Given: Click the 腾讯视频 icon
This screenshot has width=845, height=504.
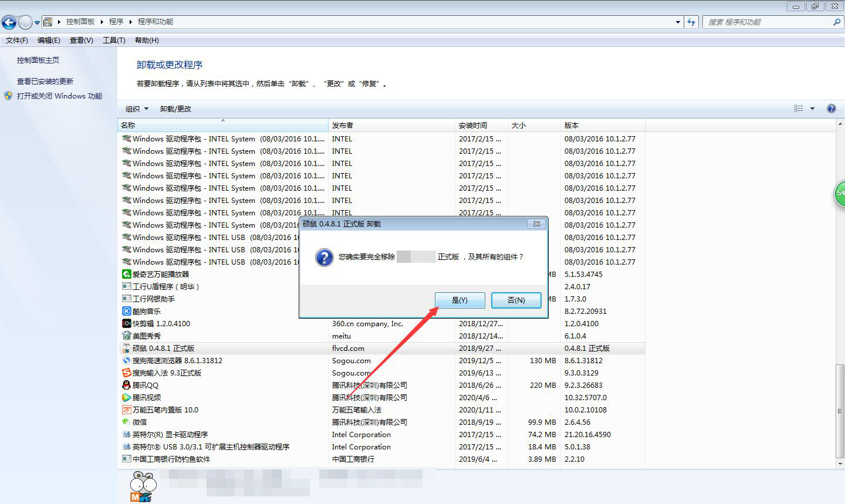Looking at the screenshot, I should coord(126,398).
